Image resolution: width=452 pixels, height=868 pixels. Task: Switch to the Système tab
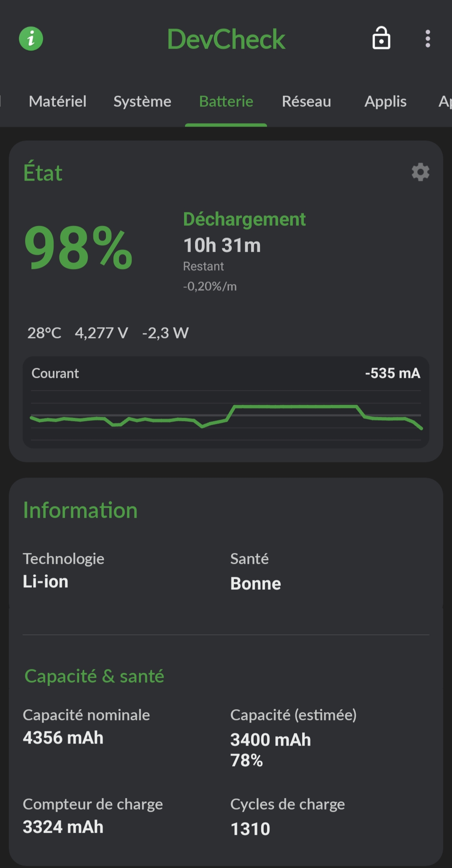(x=142, y=101)
